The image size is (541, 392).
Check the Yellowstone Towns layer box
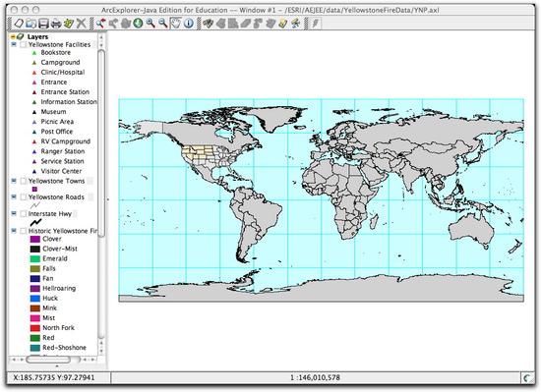[x=24, y=181]
